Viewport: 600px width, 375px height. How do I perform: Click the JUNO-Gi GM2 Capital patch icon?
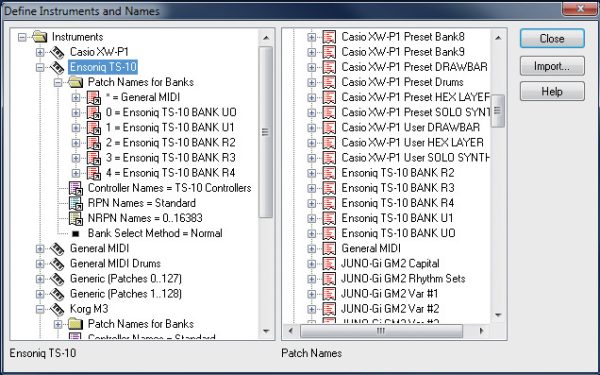point(329,264)
